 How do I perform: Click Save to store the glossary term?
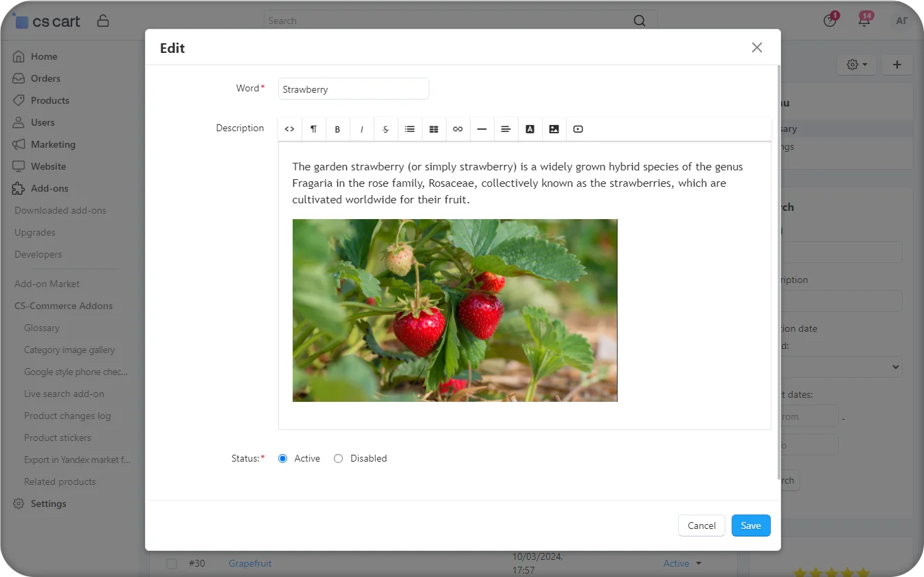[750, 525]
